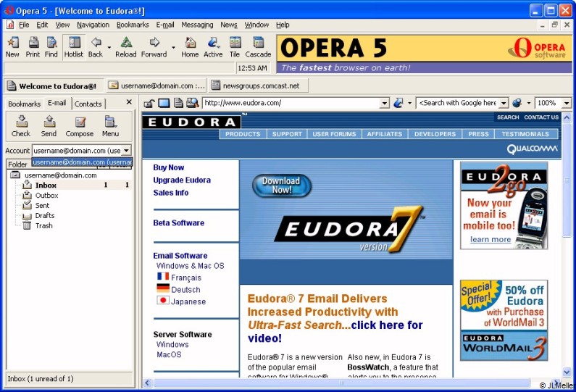This screenshot has height=392, width=576.
Task: Open the Sent folder
Action: [x=42, y=205]
